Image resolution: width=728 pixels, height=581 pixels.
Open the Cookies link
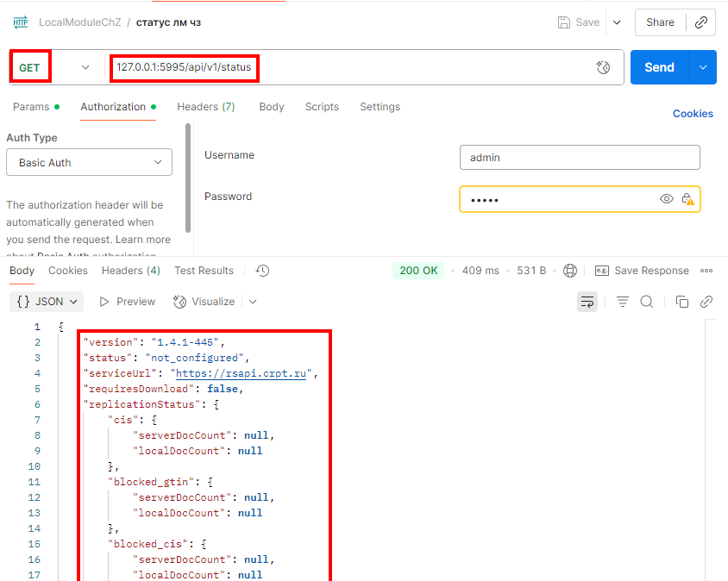693,114
